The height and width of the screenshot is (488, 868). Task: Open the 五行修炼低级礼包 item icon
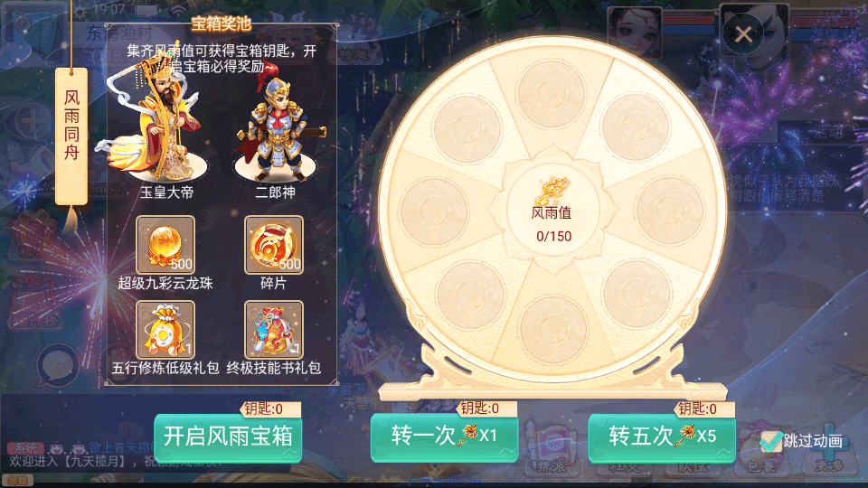[165, 330]
